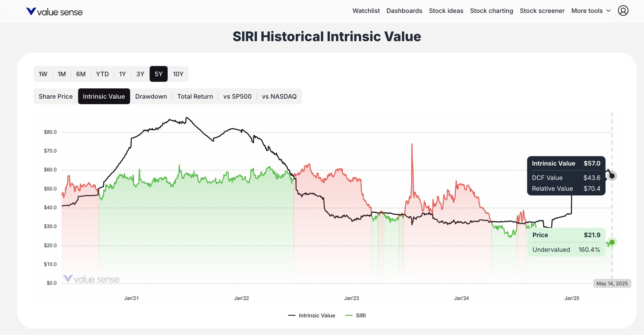Switch to the 10Y time range
The image size is (644, 335).
tap(178, 74)
